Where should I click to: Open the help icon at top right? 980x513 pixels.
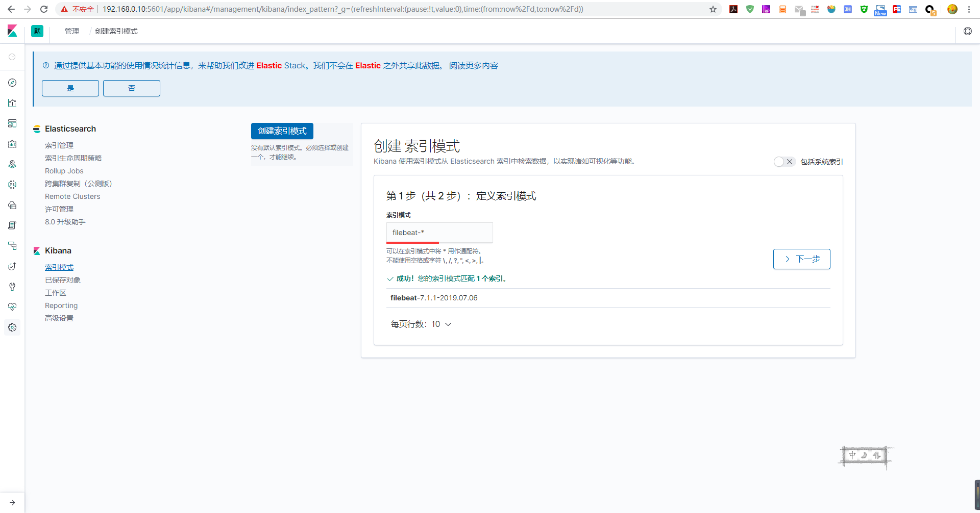[968, 31]
